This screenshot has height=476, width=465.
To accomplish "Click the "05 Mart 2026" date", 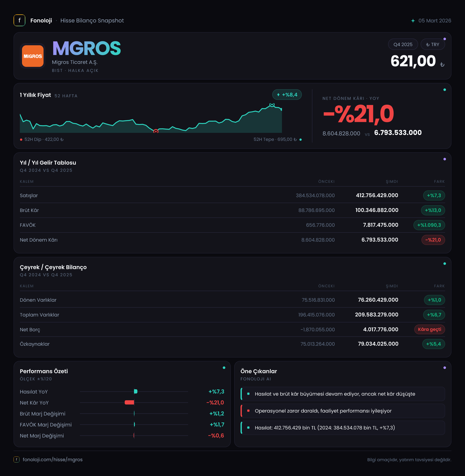I will tap(435, 21).
